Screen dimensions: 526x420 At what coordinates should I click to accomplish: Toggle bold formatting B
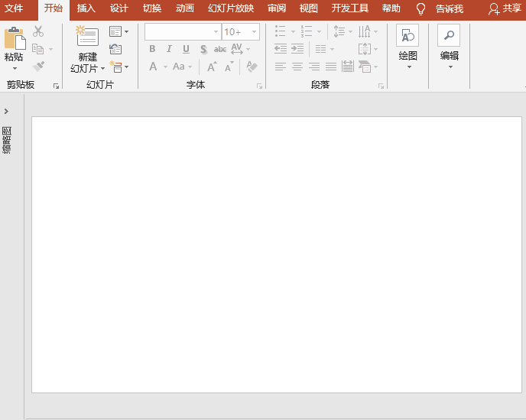(152, 49)
